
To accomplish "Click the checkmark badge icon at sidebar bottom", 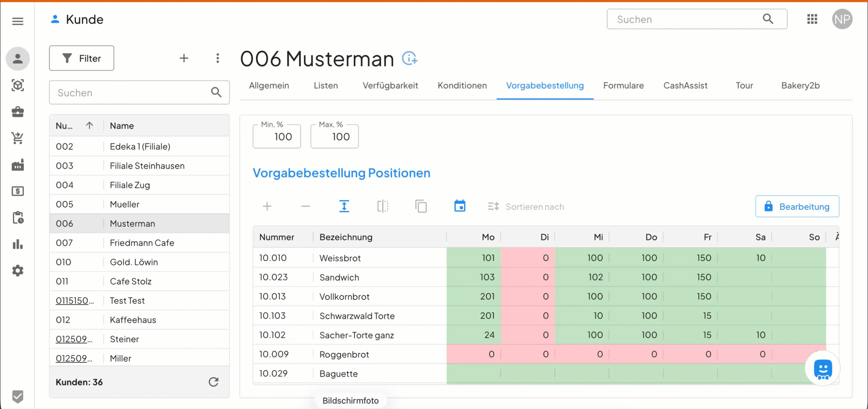I will tap(17, 396).
